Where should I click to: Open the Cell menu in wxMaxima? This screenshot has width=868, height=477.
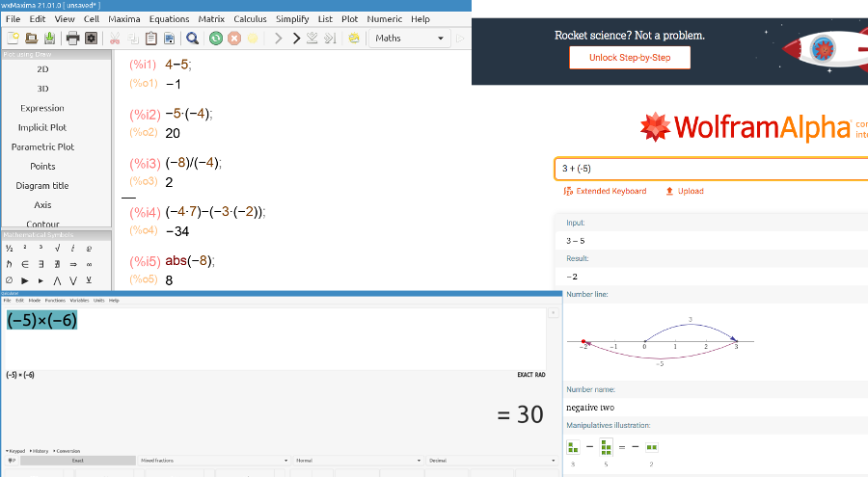pos(92,19)
